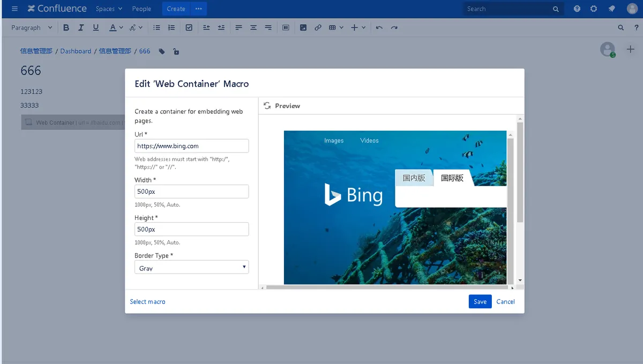Align text center

[253, 27]
